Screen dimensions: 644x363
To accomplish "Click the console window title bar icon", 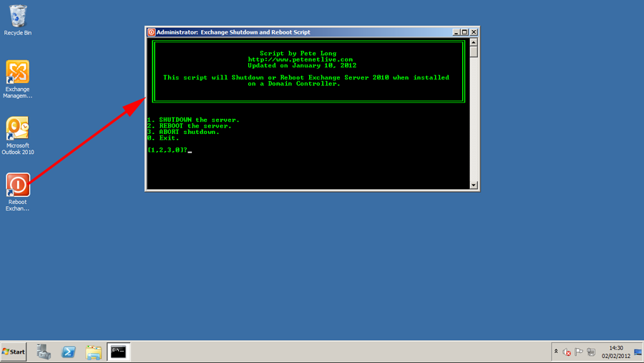I will coord(151,32).
